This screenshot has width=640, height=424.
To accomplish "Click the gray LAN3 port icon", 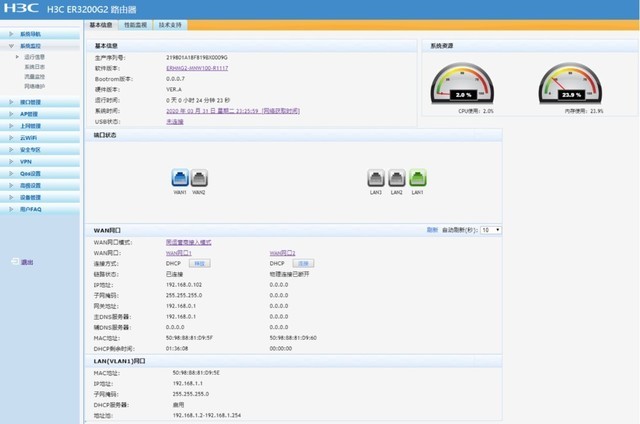I will 376,178.
